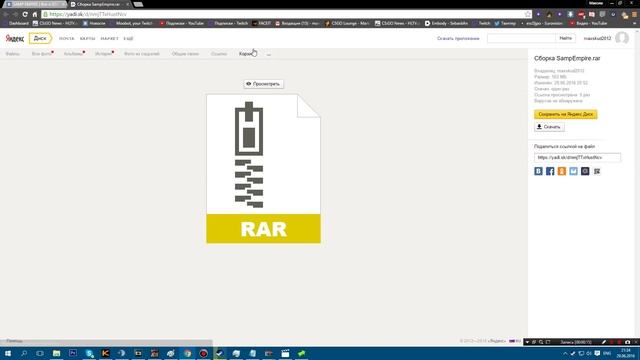Open the red recorder app on taskbar
This screenshot has height=360, width=640.
(x=204, y=353)
